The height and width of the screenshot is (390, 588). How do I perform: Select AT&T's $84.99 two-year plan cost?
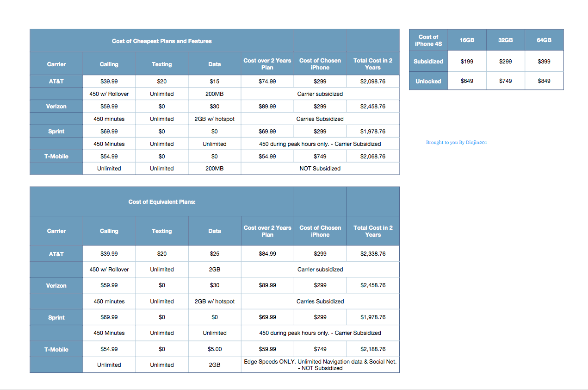[267, 254]
